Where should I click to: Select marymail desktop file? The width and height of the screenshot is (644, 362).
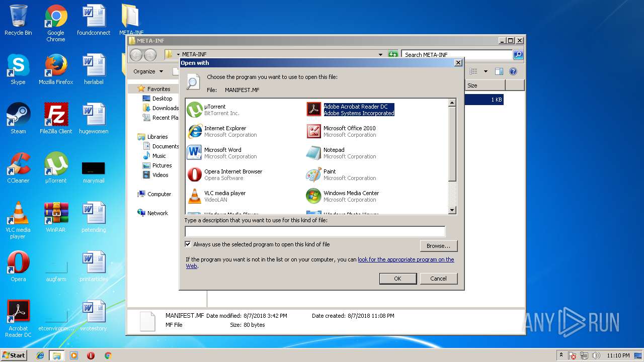tap(94, 171)
